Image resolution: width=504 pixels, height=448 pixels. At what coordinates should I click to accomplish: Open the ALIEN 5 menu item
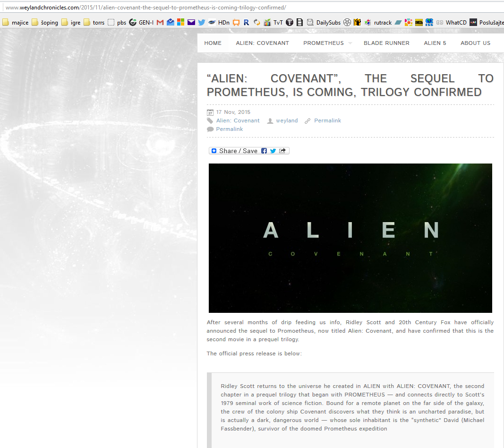435,43
